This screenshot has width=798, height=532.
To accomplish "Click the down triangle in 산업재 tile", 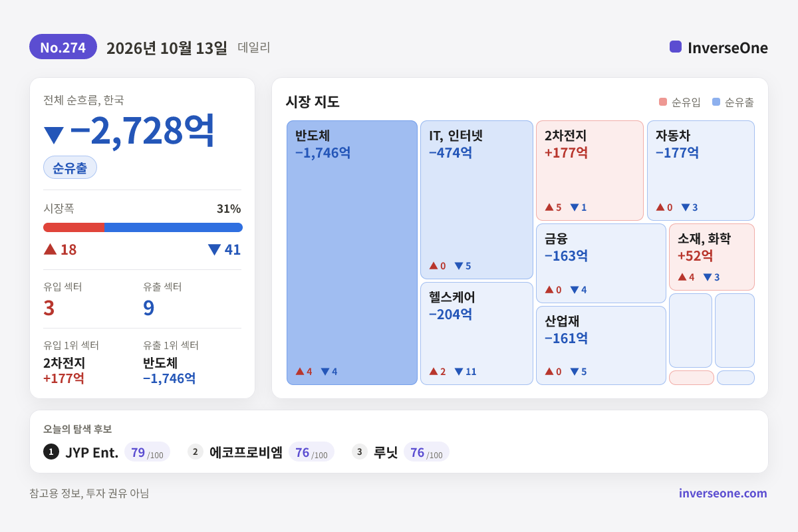I will pos(575,372).
